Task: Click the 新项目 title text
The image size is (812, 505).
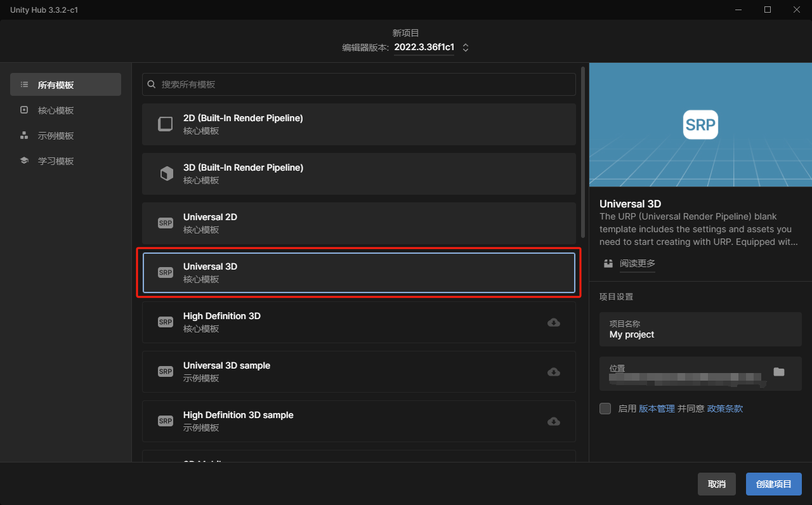Action: pyautogui.click(x=406, y=33)
